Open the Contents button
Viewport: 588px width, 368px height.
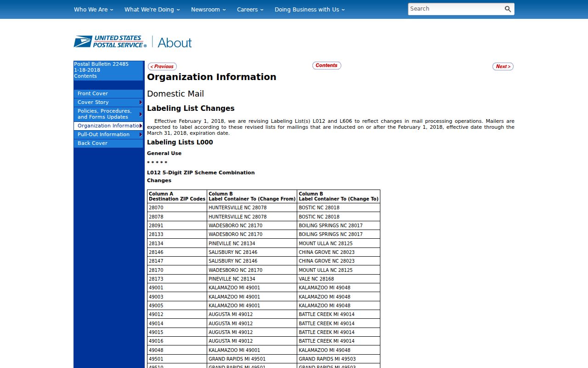pyautogui.click(x=327, y=65)
